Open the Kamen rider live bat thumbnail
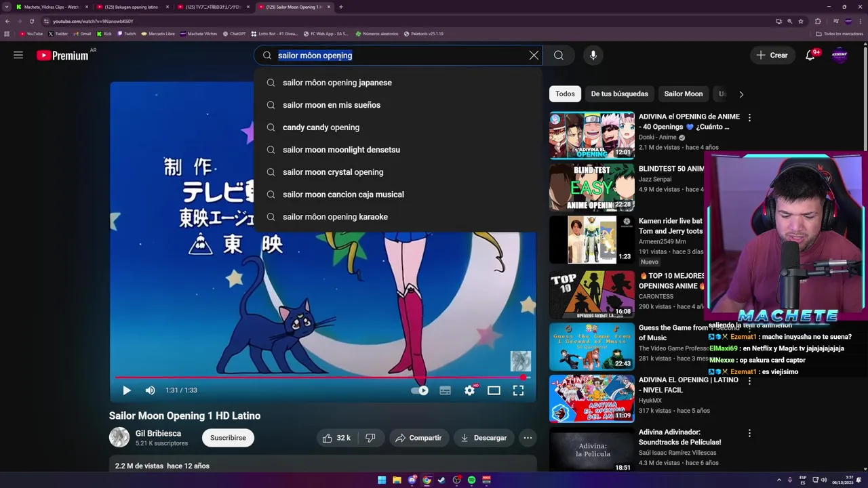 pyautogui.click(x=592, y=240)
